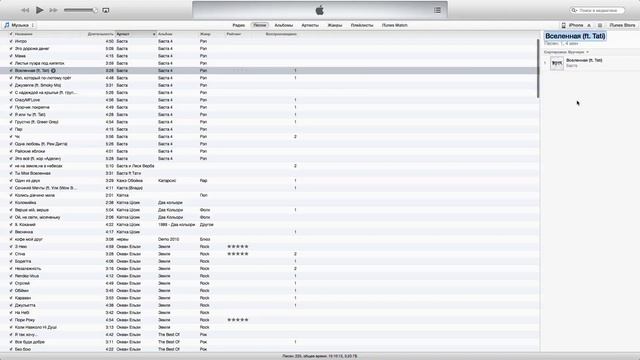Click into the library search field
The width and height of the screenshot is (640, 360).
point(598,10)
